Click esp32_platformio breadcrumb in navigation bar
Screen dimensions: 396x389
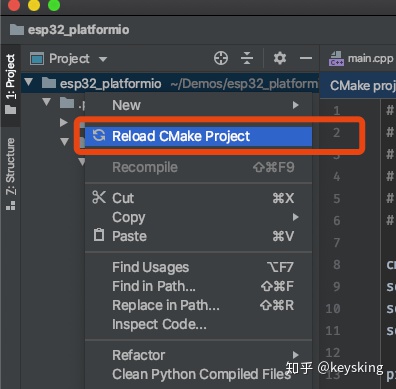click(70, 30)
